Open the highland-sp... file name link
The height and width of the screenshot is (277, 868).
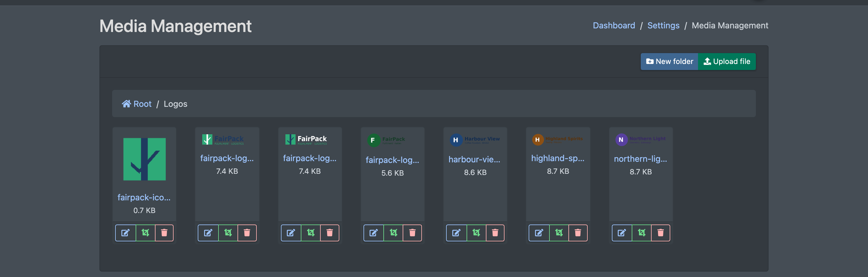[x=558, y=158]
